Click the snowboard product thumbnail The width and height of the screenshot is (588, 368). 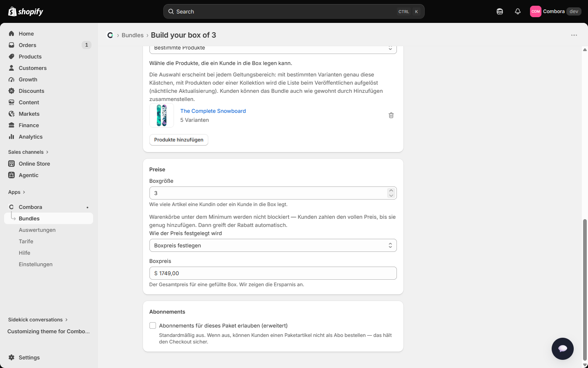pos(162,115)
